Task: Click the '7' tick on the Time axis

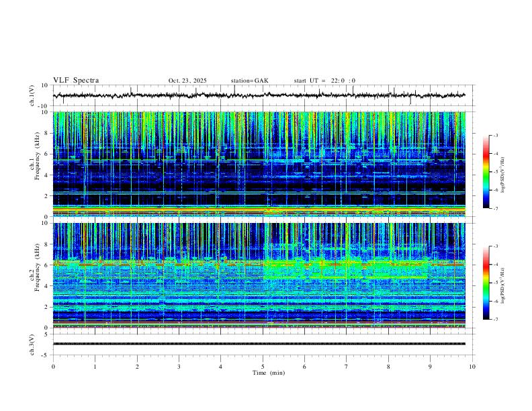Action: pos(347,367)
